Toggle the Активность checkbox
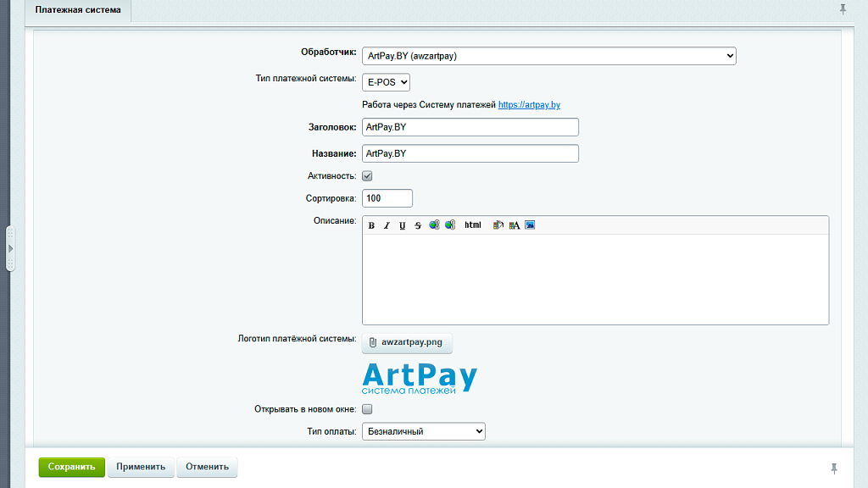This screenshot has height=488, width=868. [366, 175]
